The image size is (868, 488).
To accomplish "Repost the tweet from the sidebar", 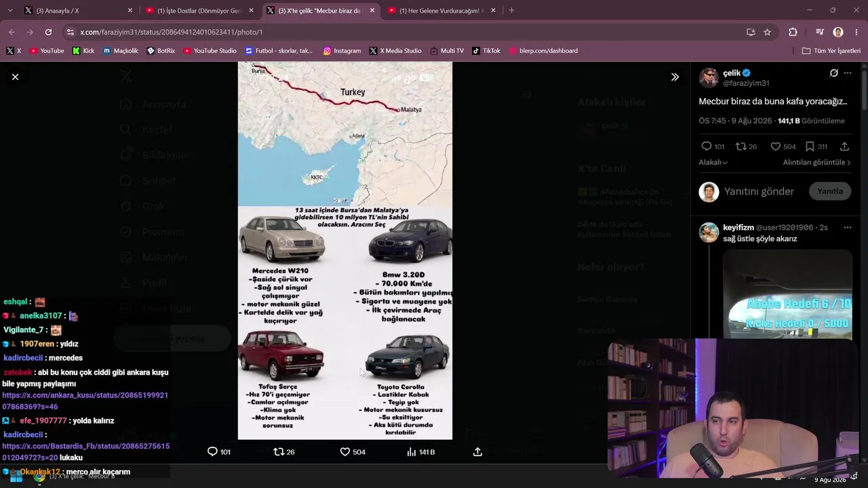I will pyautogui.click(x=741, y=146).
